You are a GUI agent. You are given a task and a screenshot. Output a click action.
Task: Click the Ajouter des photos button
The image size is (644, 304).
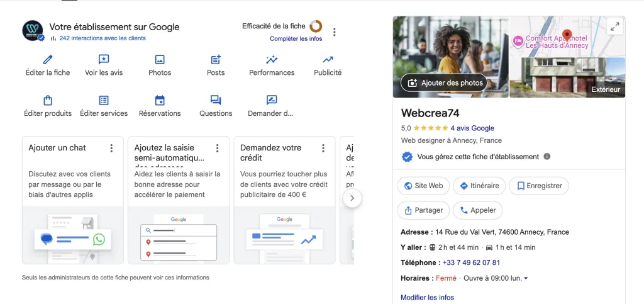(444, 83)
